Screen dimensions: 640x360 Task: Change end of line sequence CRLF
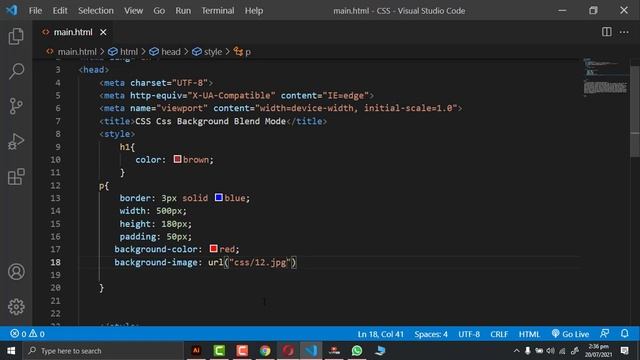coord(499,334)
